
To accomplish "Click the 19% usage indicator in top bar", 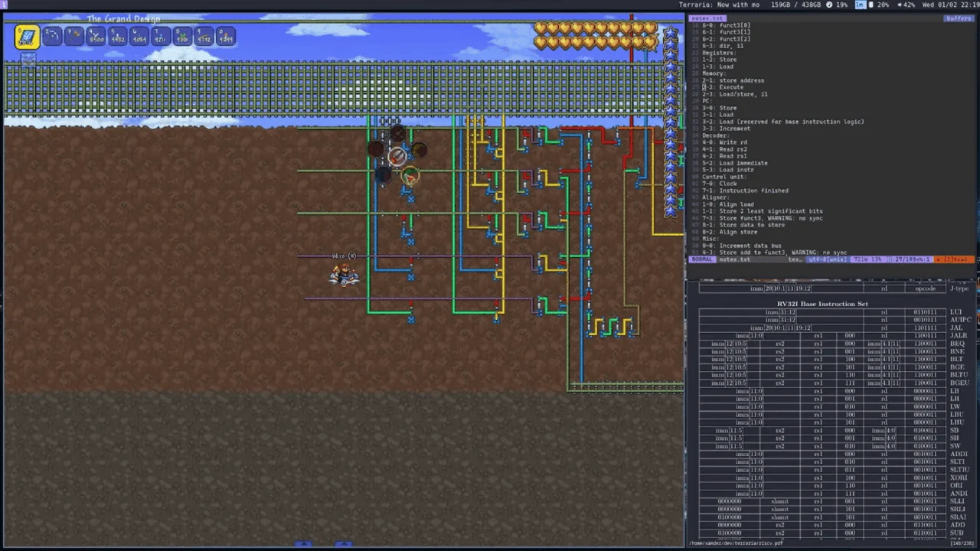I will 837,5.
